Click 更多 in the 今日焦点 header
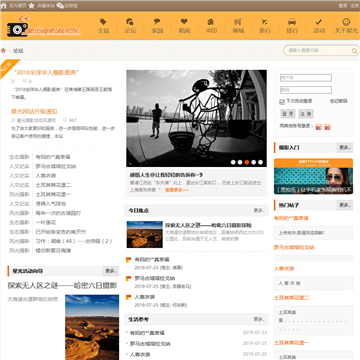 tap(259, 210)
